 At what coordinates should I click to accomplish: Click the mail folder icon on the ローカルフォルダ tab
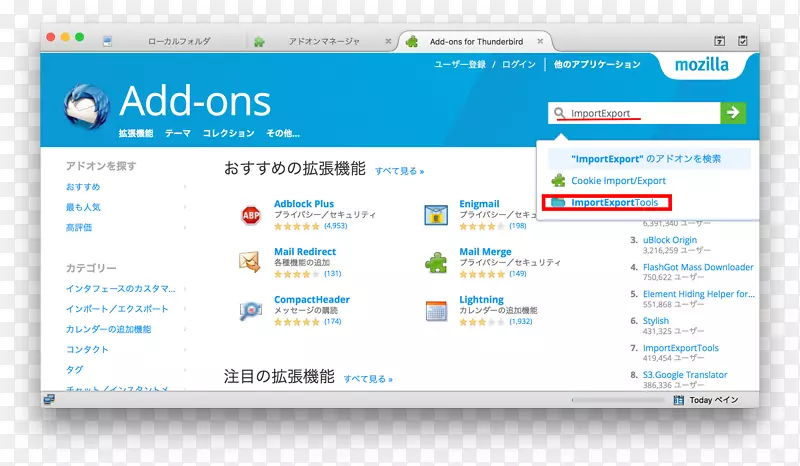107,41
